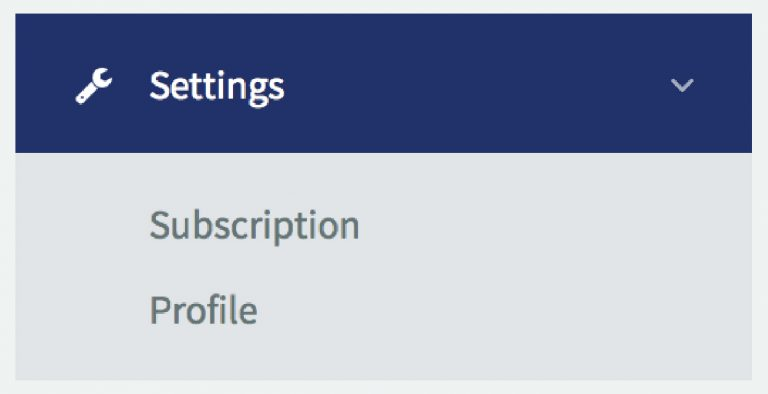
Task: Select Subscription under Settings
Action: pos(254,226)
